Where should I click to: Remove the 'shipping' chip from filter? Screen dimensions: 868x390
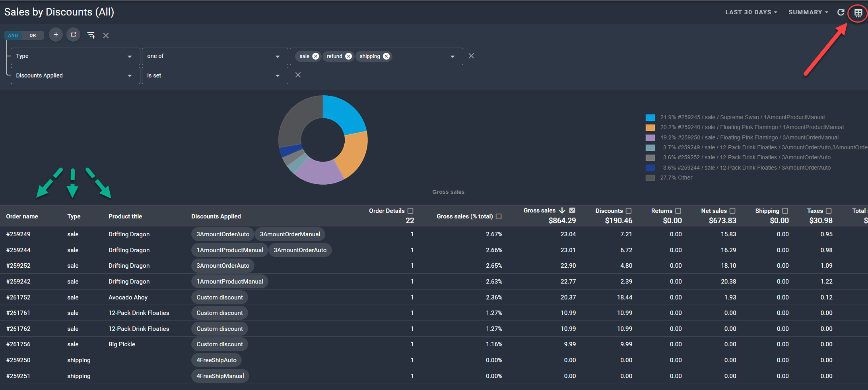coord(386,56)
